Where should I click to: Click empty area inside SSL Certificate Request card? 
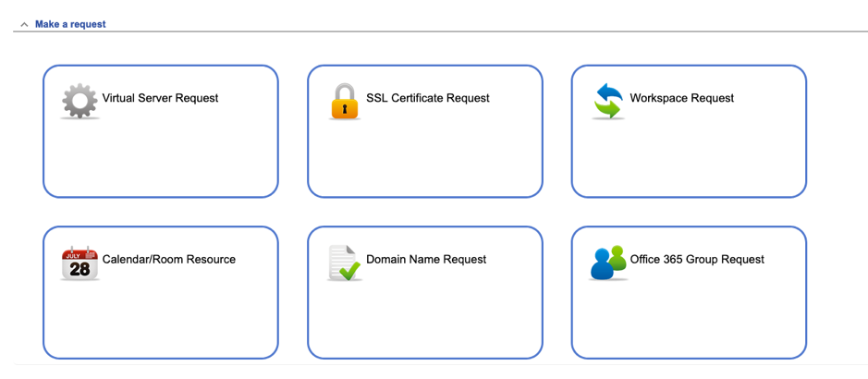pyautogui.click(x=424, y=157)
